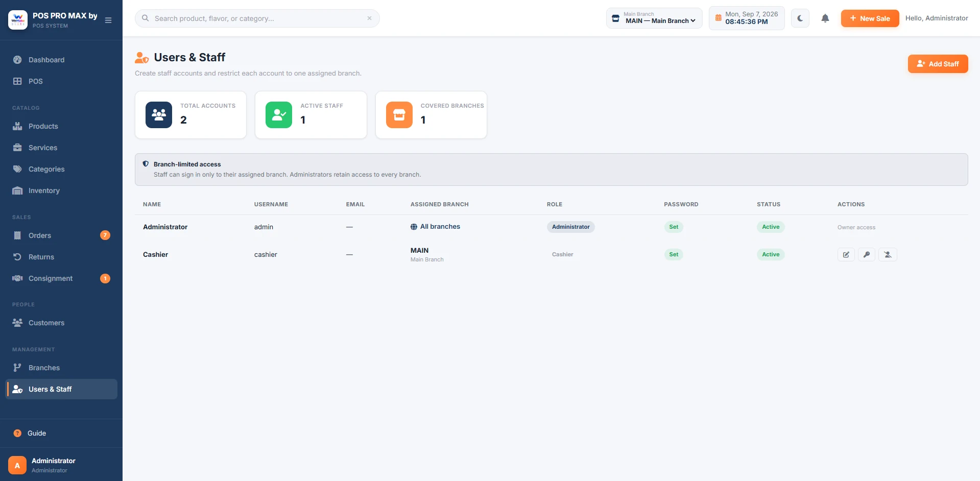Click the Total Accounts card icon

coord(159,115)
